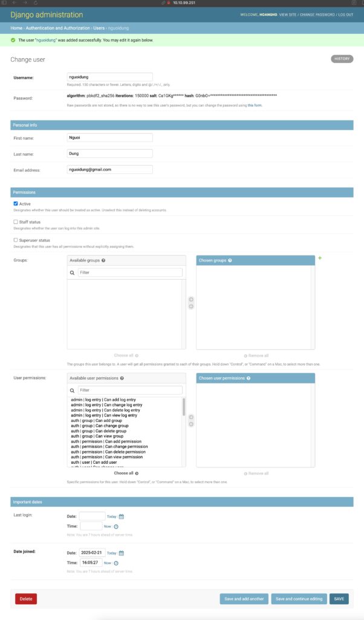Click the Django administration title

(47, 15)
